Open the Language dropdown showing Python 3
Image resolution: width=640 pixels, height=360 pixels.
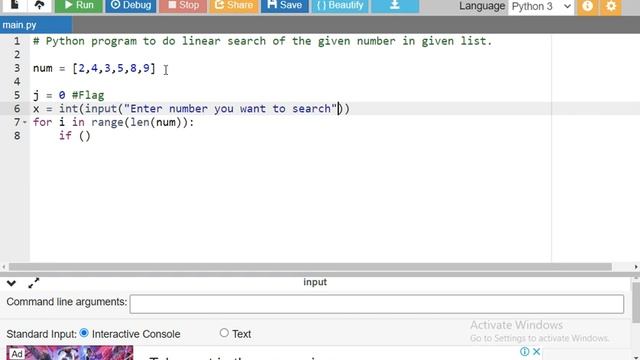(x=541, y=7)
